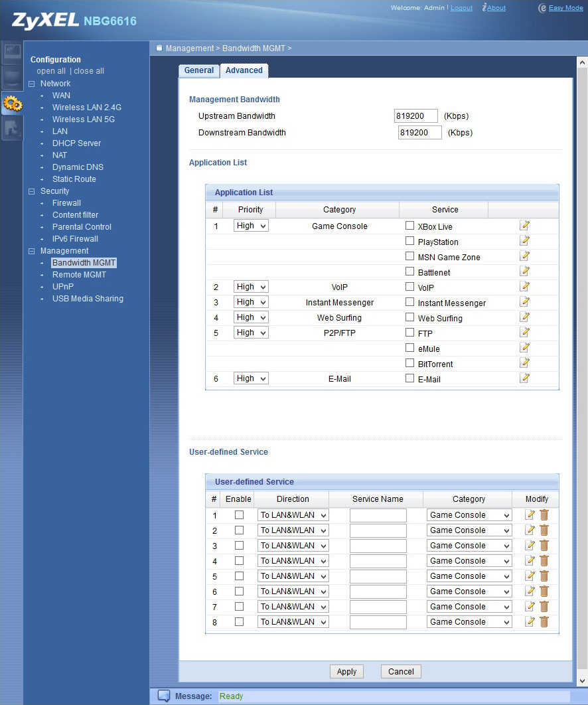Collapse the Security tree section
Viewport: 588px width, 705px height.
click(31, 191)
